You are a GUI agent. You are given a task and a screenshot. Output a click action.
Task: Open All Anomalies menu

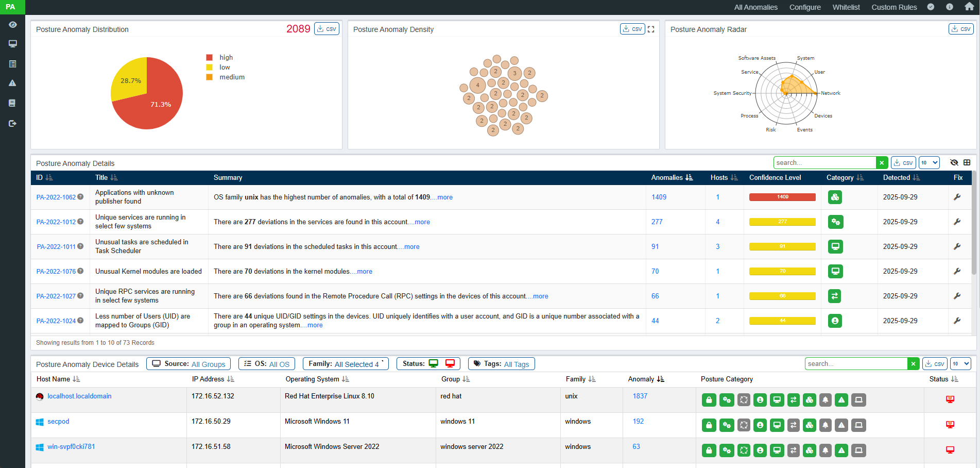pyautogui.click(x=755, y=7)
